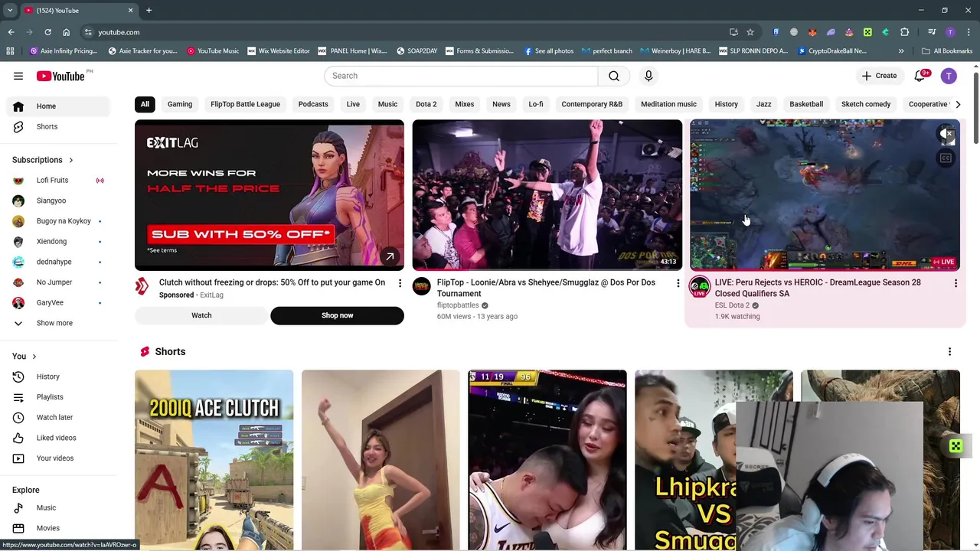Open the Bugoy na Koykoy subscription

[x=60, y=221]
